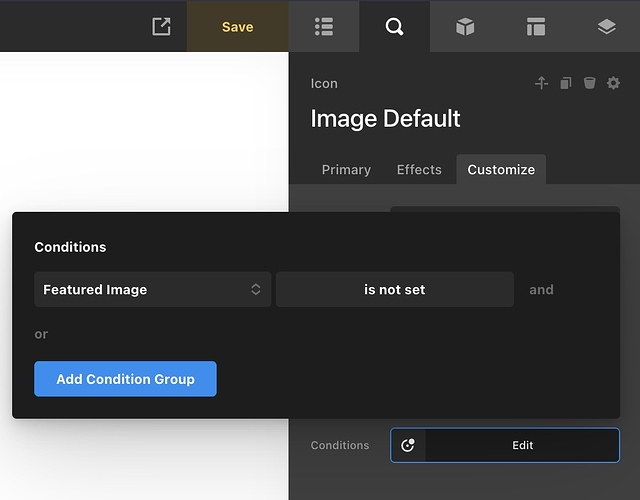Click the Add Condition Group button
Image resolution: width=640 pixels, height=500 pixels.
[125, 379]
